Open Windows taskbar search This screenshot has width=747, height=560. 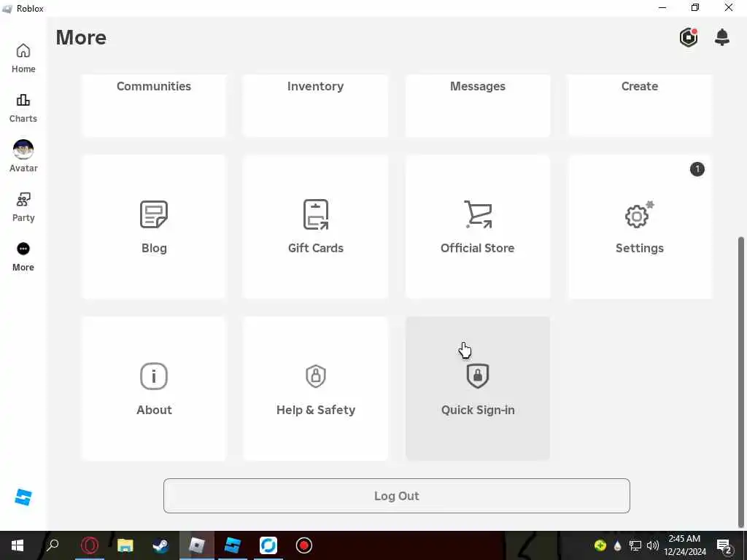pos(53,545)
